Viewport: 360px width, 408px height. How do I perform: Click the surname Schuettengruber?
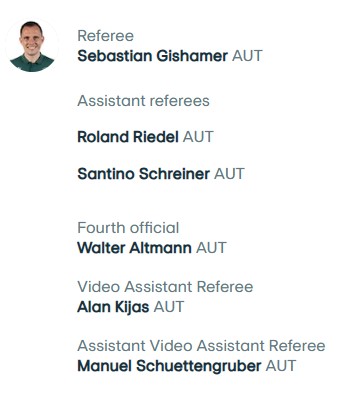(x=199, y=367)
